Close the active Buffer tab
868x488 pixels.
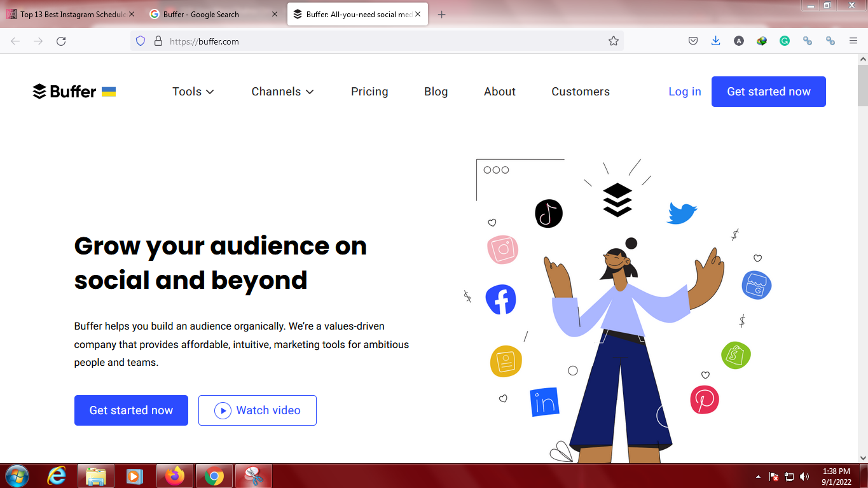[418, 14]
